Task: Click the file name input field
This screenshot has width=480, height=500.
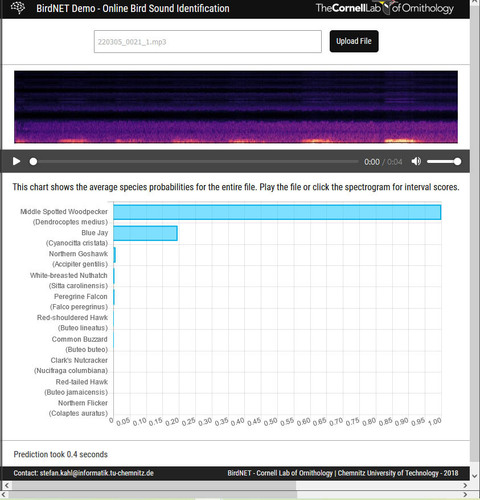Action: pyautogui.click(x=208, y=42)
